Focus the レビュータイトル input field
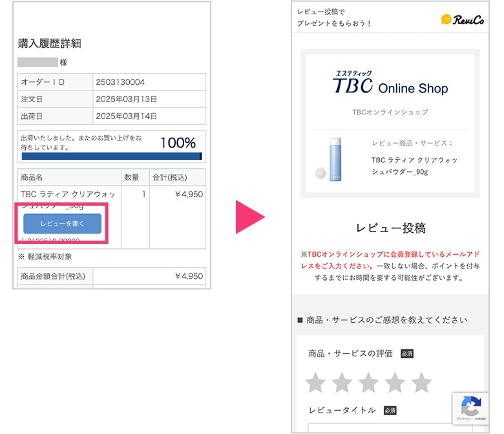 390,428
